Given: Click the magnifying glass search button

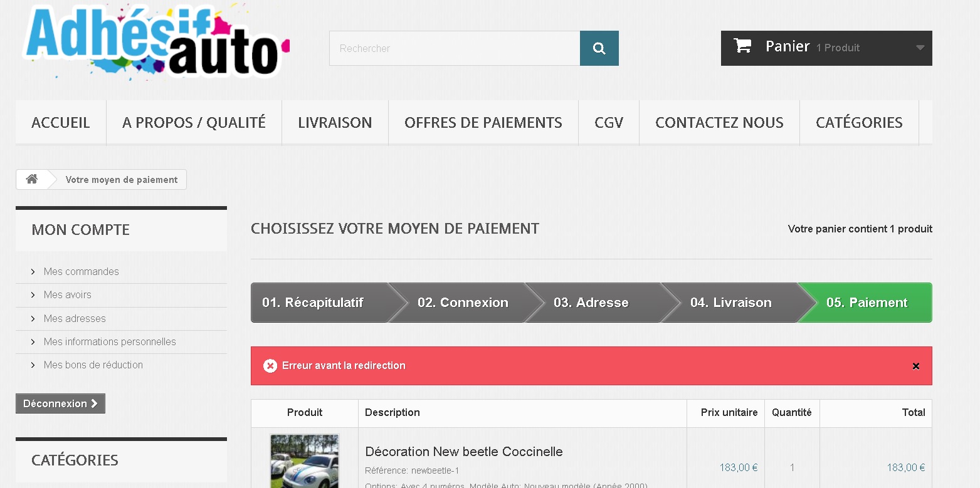Looking at the screenshot, I should (x=599, y=48).
